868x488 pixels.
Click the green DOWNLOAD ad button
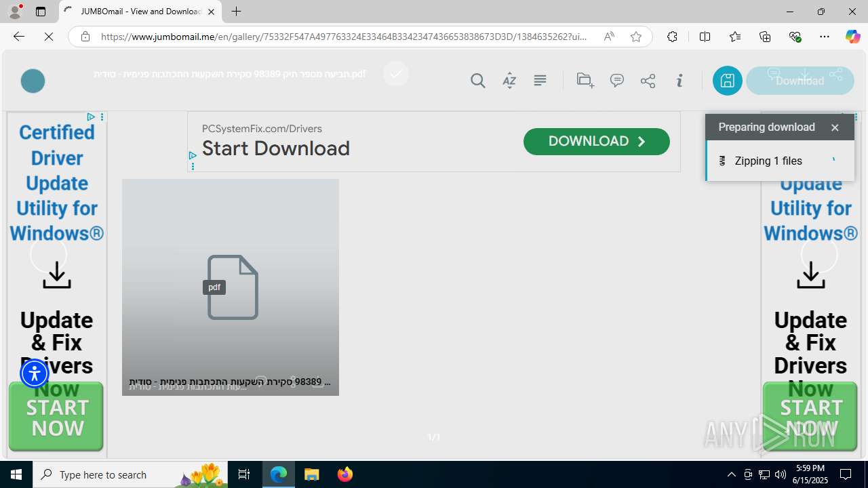[596, 141]
